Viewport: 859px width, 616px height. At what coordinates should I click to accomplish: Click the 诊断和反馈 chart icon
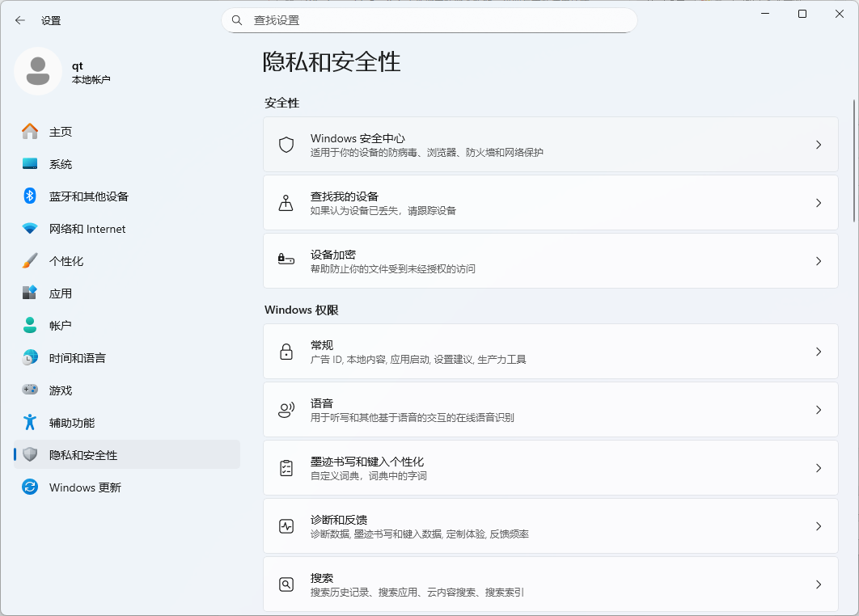[286, 526]
